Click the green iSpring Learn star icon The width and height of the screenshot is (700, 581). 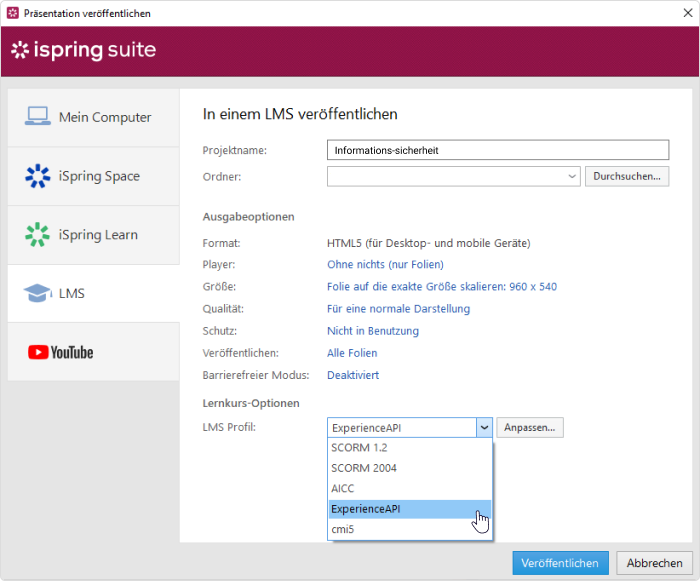point(38,234)
